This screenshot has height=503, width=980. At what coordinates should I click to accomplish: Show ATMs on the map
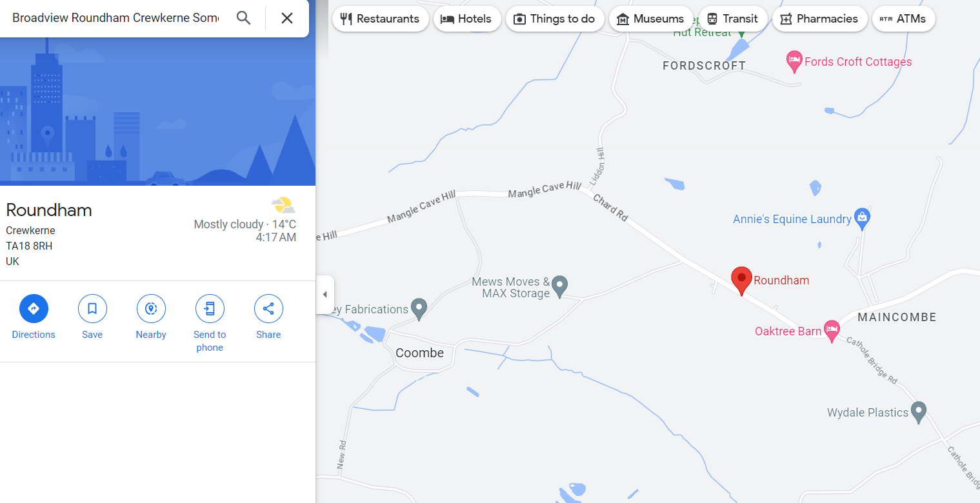coord(903,19)
